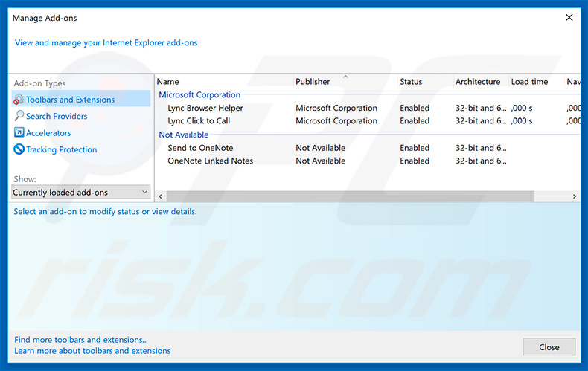Open the Currently loaded add-ons dropdown

coord(81,193)
